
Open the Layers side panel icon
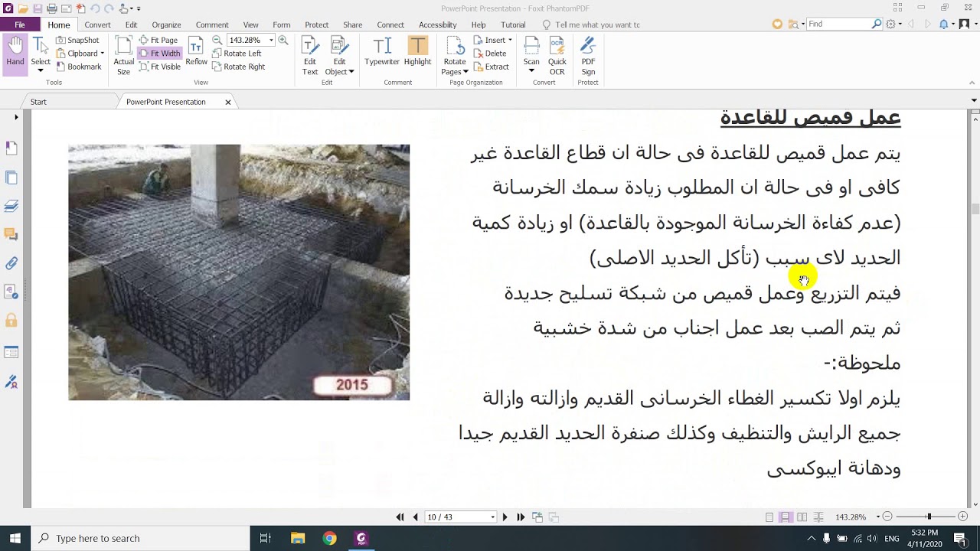pos(11,206)
